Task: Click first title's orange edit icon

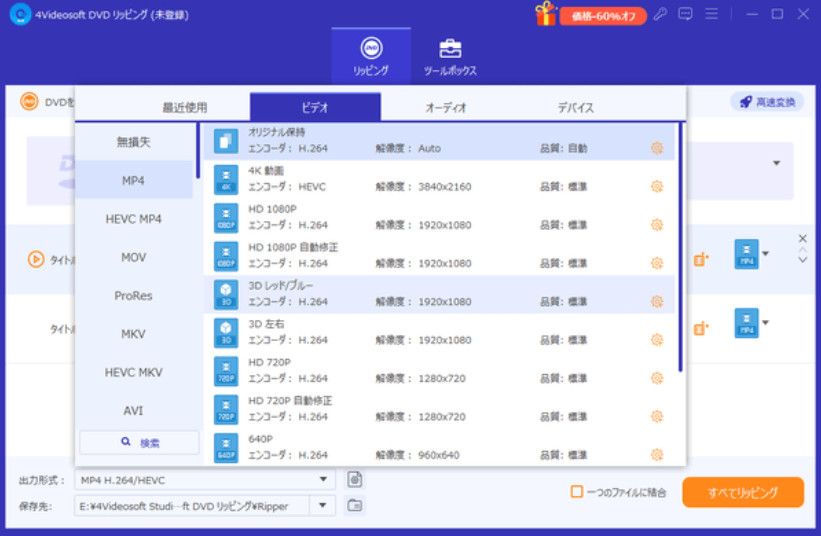Action: (701, 259)
